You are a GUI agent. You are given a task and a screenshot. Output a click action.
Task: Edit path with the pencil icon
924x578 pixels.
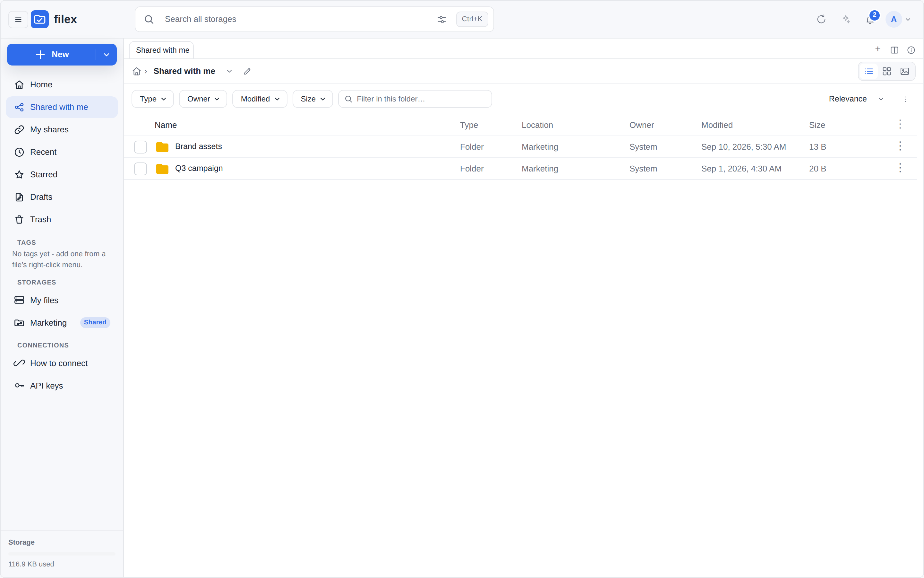pyautogui.click(x=247, y=72)
